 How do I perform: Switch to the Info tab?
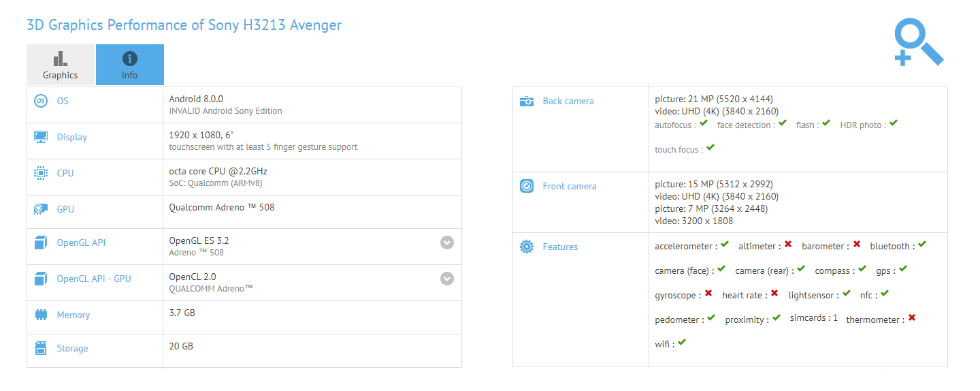[x=129, y=65]
